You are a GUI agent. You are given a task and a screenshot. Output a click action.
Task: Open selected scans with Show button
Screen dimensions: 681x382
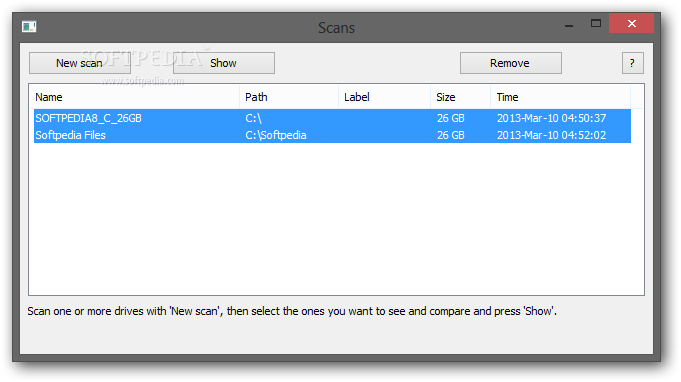[224, 63]
